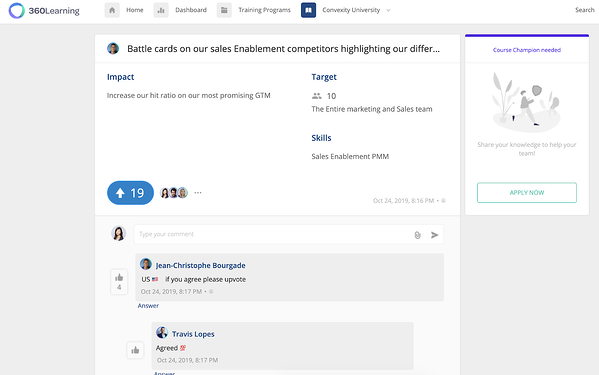Expand the Convexity University dropdown chevron

(389, 10)
